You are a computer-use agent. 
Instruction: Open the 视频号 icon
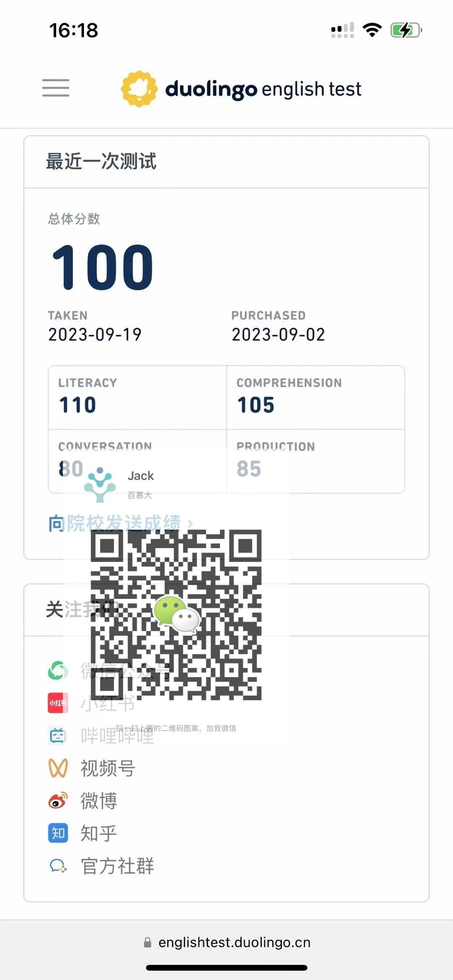pos(58,768)
